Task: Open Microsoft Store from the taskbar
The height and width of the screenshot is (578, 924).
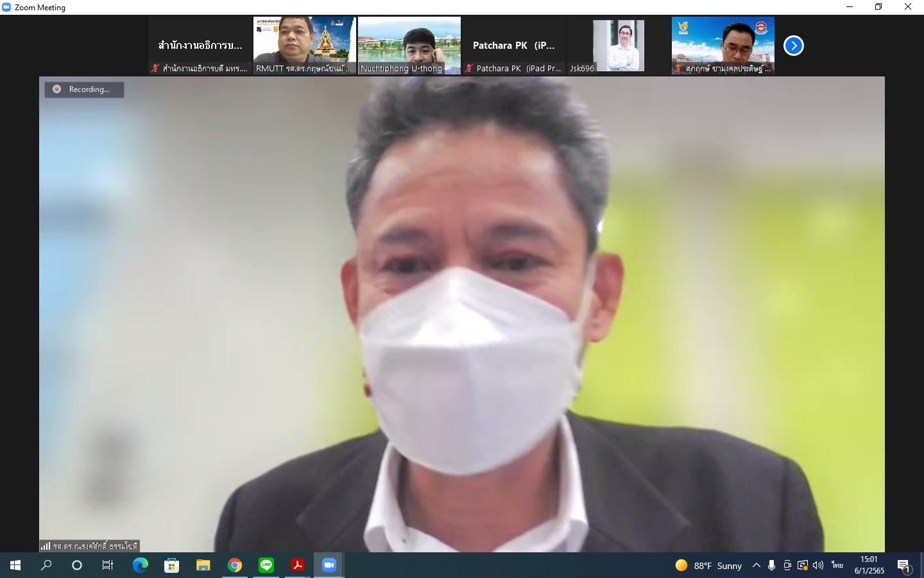Action: coord(171,565)
